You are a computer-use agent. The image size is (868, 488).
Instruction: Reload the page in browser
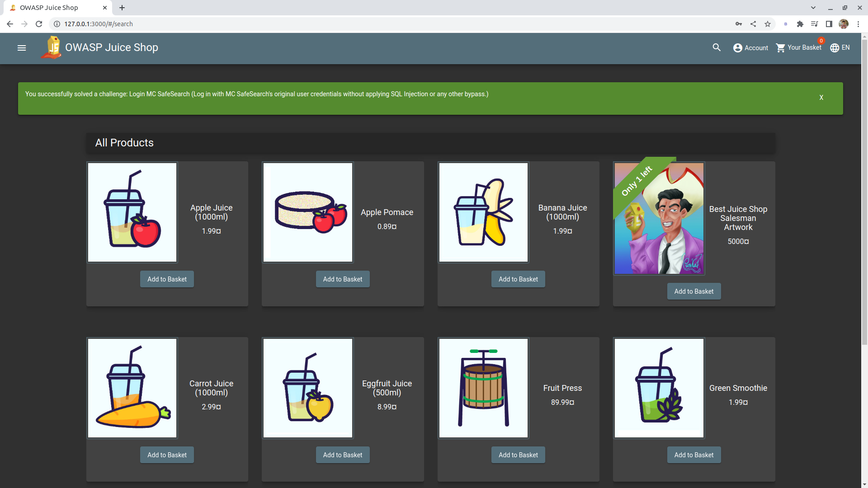click(x=39, y=24)
